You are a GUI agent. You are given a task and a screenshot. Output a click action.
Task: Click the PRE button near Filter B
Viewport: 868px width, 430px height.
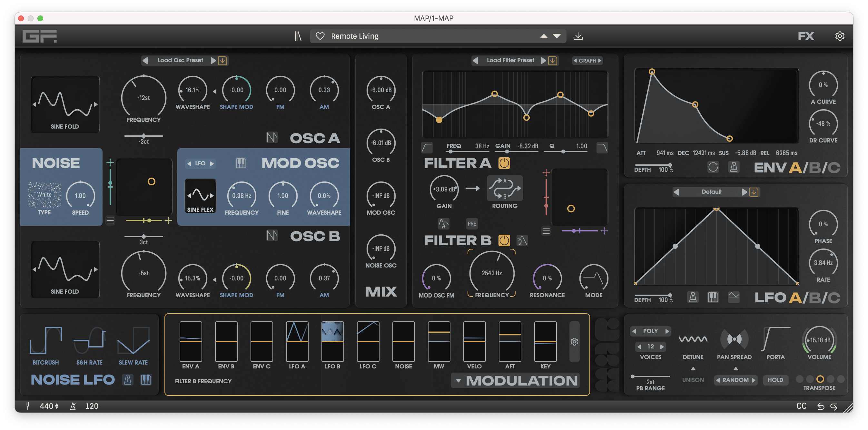[x=472, y=224]
